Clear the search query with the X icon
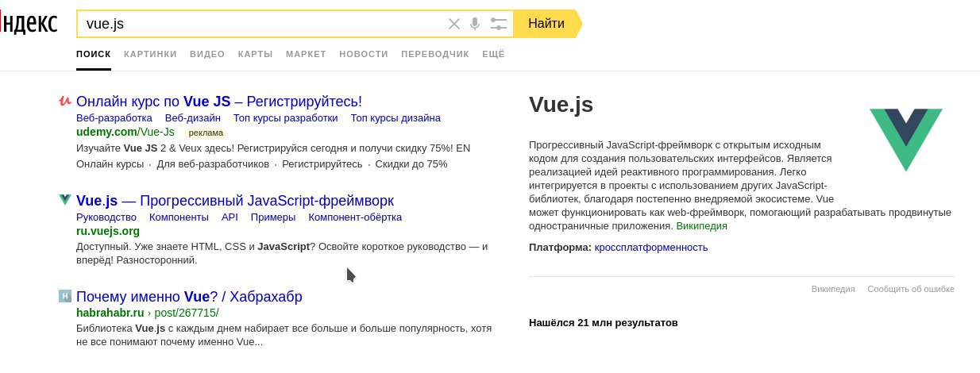The width and height of the screenshot is (980, 373). [x=454, y=24]
